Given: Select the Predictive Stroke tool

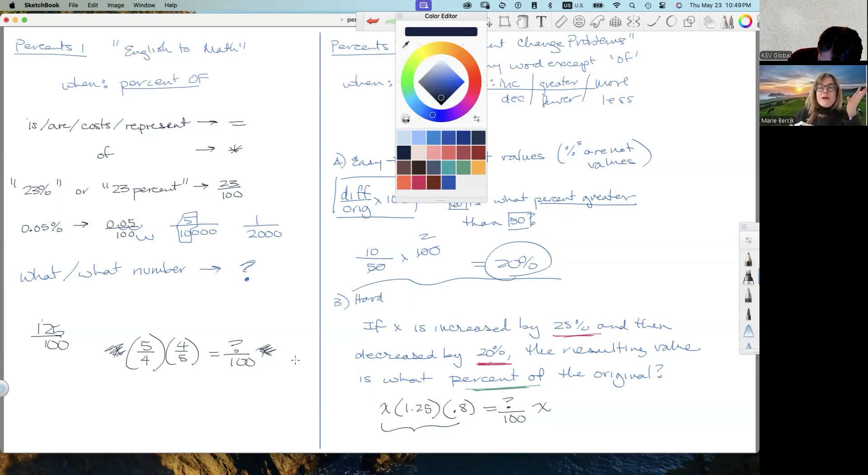Looking at the screenshot, I should click(x=653, y=21).
